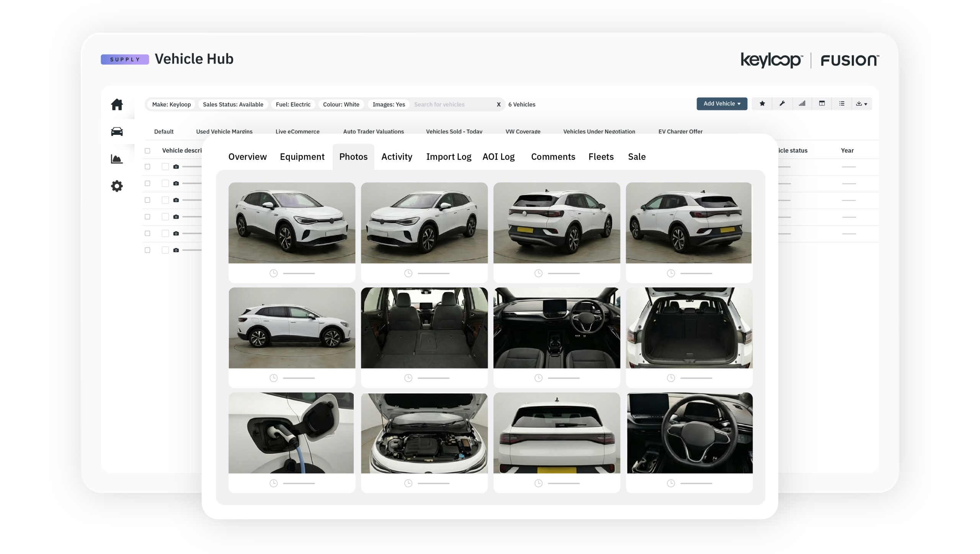The height and width of the screenshot is (554, 980).
Task: Switch to the Sale tab
Action: pyautogui.click(x=637, y=157)
